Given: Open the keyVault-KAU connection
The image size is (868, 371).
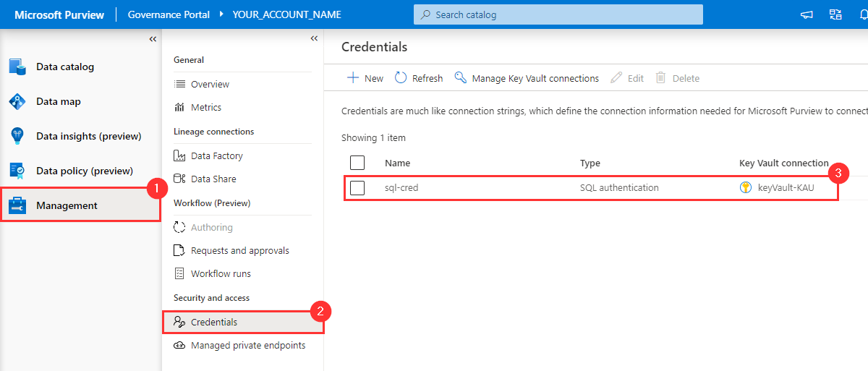Looking at the screenshot, I should [x=786, y=187].
